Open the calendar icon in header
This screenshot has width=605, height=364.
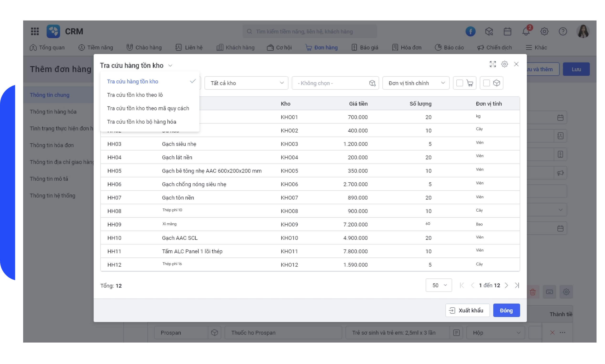click(507, 31)
